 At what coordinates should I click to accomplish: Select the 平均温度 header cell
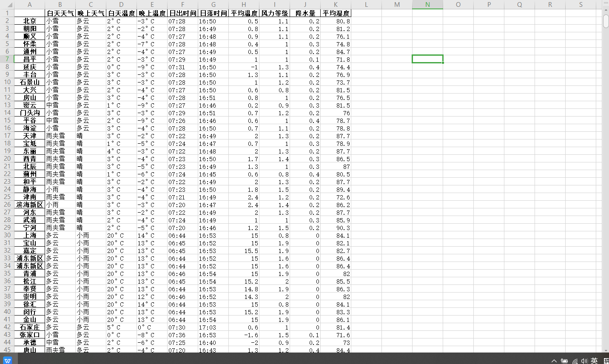244,13
